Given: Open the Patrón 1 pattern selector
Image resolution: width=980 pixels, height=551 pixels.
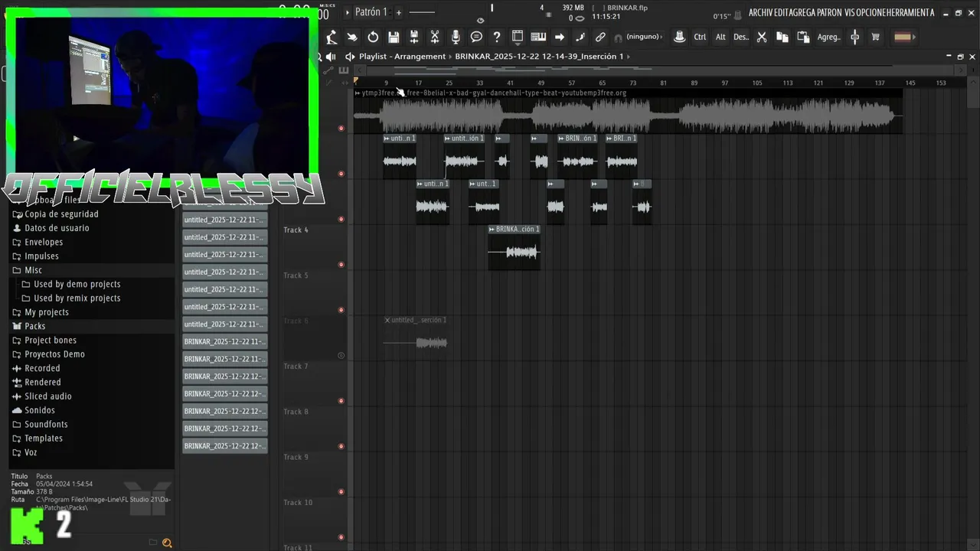Looking at the screenshot, I should [371, 12].
